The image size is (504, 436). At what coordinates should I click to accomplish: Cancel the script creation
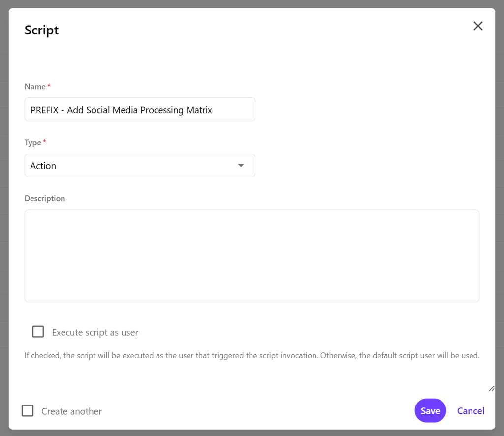471,411
